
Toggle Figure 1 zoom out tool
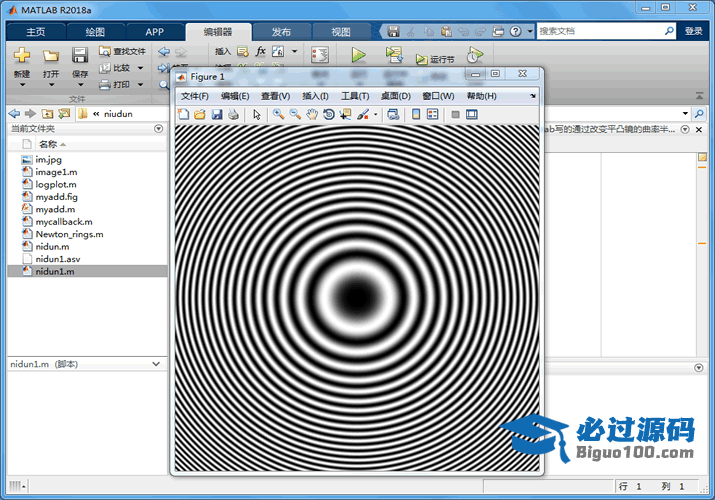(295, 114)
